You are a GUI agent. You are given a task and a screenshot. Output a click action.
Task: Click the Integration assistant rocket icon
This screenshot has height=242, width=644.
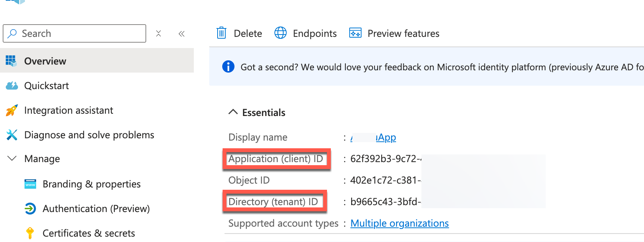tap(12, 110)
